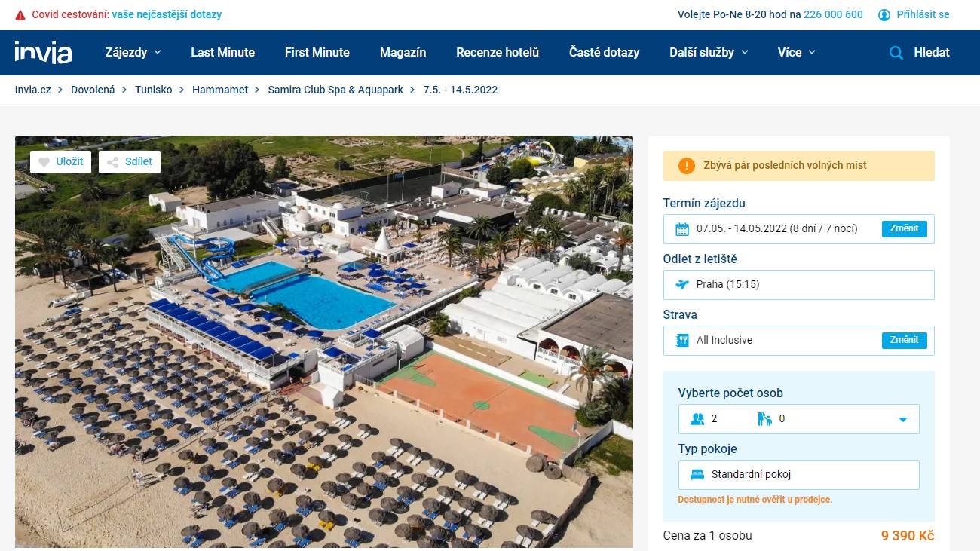
Task: Click the calendar icon in trip date
Action: [682, 229]
